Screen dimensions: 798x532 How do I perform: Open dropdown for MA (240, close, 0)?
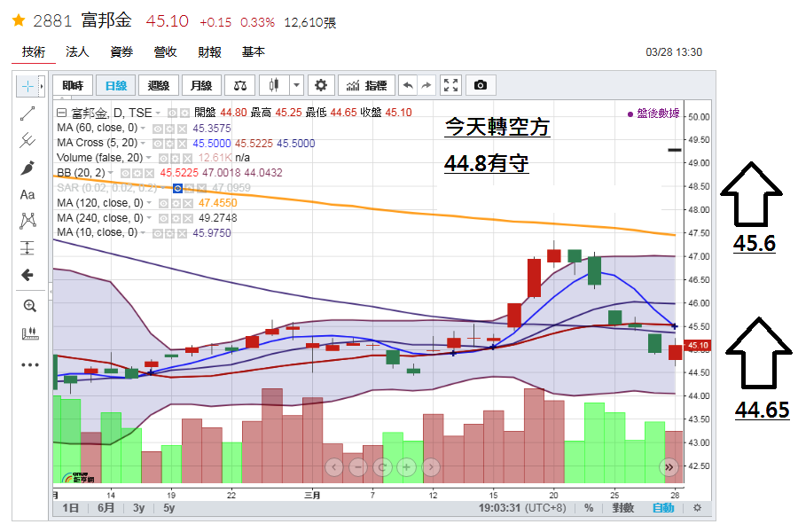(149, 218)
